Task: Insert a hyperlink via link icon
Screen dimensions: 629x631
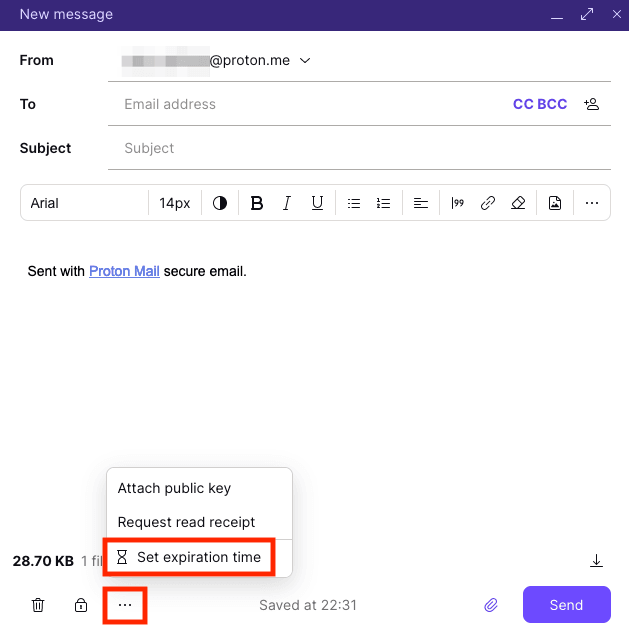Action: click(x=488, y=203)
